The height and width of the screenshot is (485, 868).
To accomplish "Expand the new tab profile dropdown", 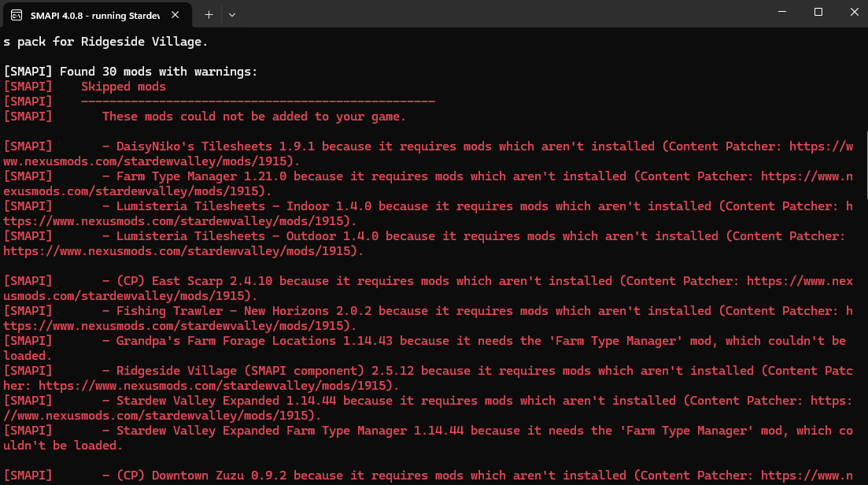I will pyautogui.click(x=232, y=14).
